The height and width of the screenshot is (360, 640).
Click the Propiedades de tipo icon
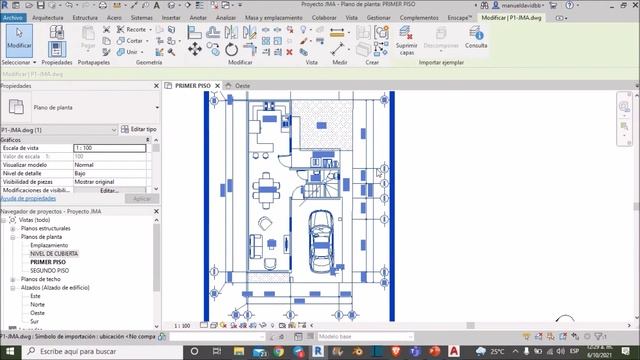57,32
